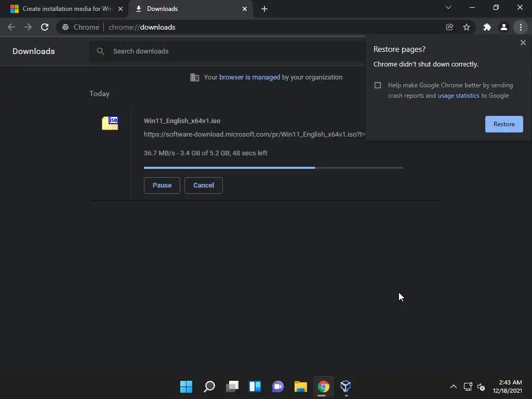Image resolution: width=532 pixels, height=399 pixels.
Task: Open the Windows Start menu
Action: pyautogui.click(x=186, y=387)
